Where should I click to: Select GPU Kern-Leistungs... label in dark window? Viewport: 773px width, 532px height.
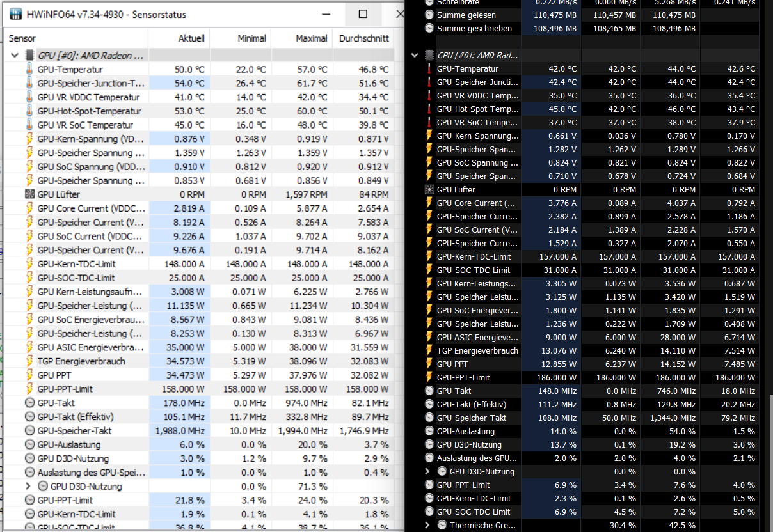[x=476, y=283]
